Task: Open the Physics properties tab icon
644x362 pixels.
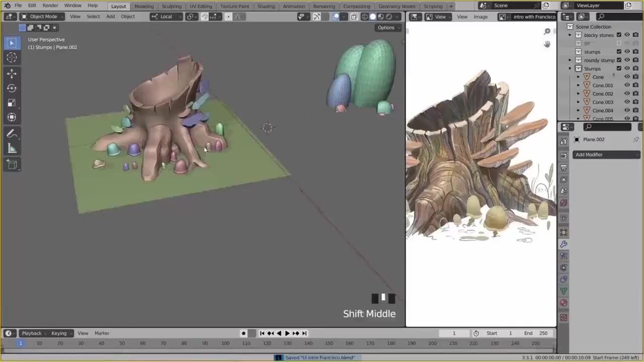Action: coord(563,267)
